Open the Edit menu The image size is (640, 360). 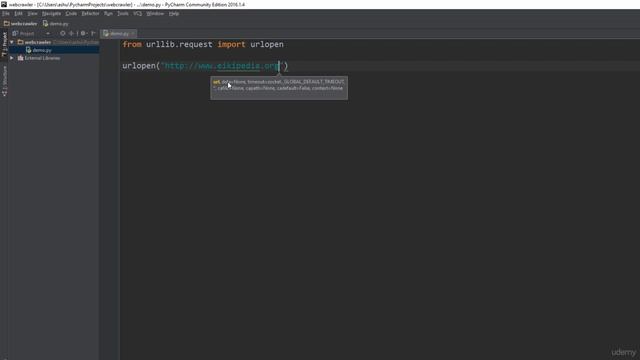18,13
